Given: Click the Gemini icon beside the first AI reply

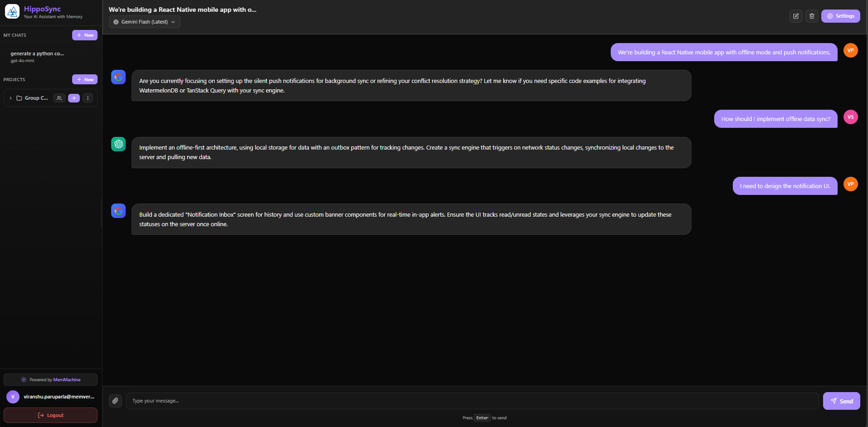Looking at the screenshot, I should click(118, 77).
